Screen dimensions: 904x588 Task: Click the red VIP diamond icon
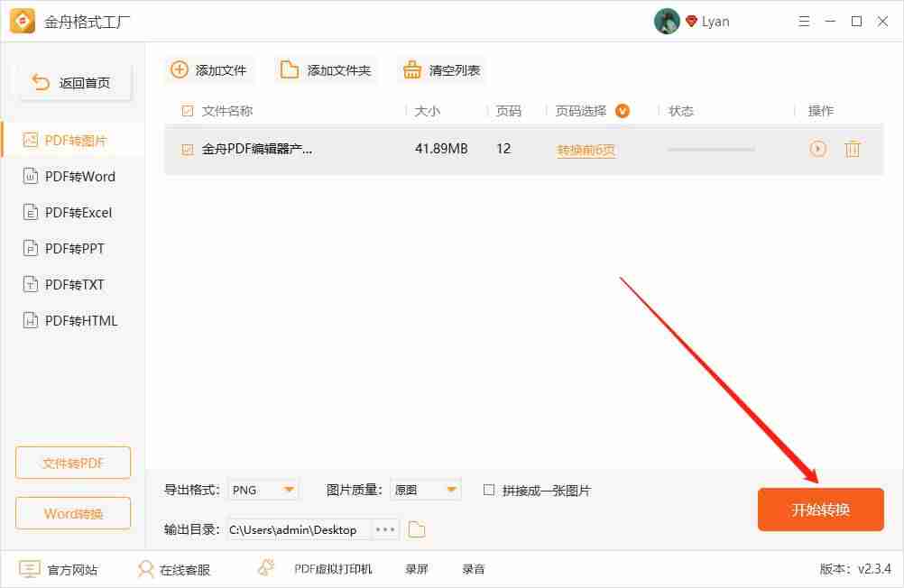pyautogui.click(x=691, y=22)
